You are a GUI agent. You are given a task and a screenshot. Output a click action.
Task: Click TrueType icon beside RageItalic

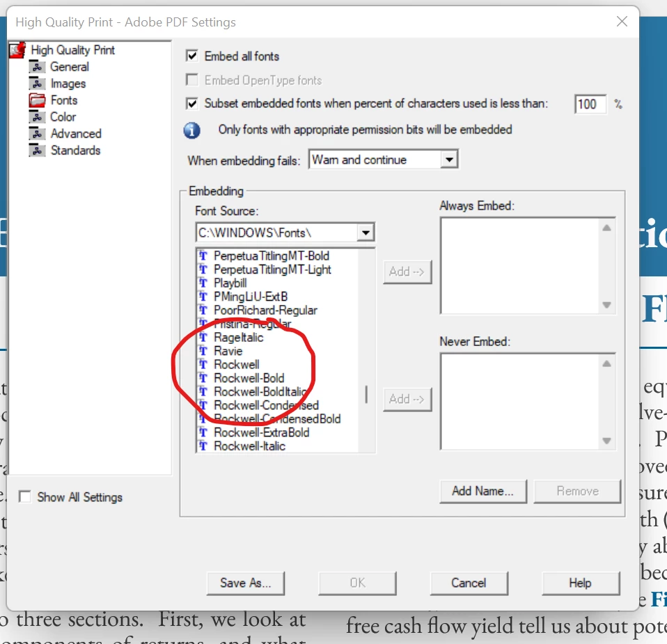tap(203, 337)
